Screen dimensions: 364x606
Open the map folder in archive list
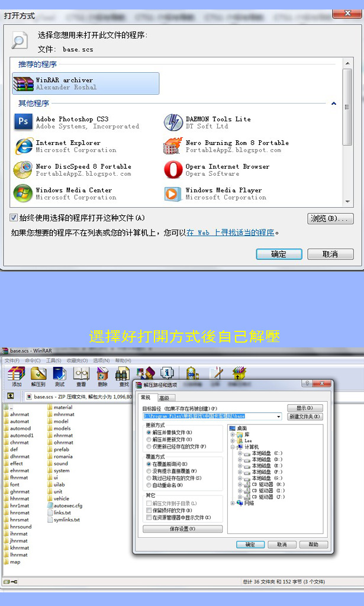(x=12, y=562)
